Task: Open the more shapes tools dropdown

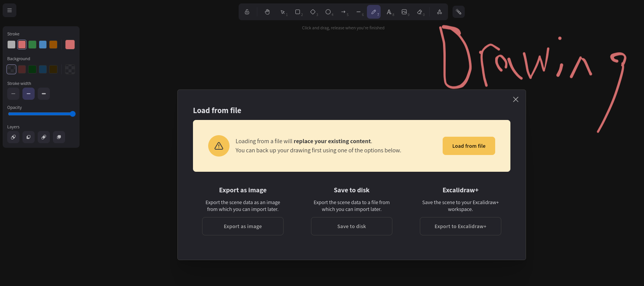Action: pos(439,12)
